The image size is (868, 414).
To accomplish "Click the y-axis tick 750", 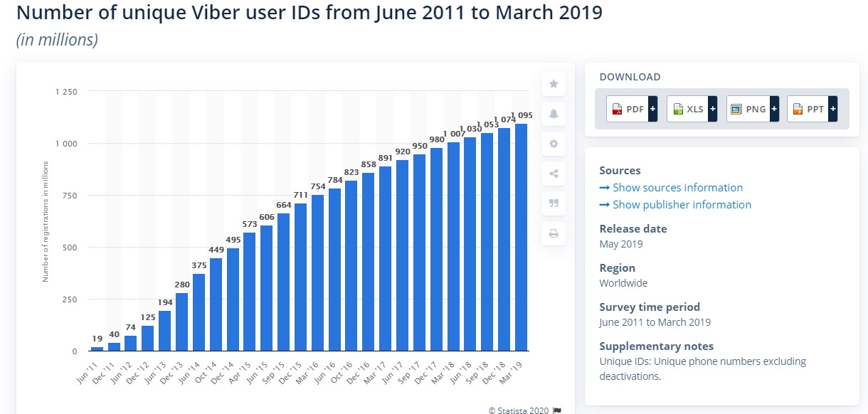I will point(70,196).
